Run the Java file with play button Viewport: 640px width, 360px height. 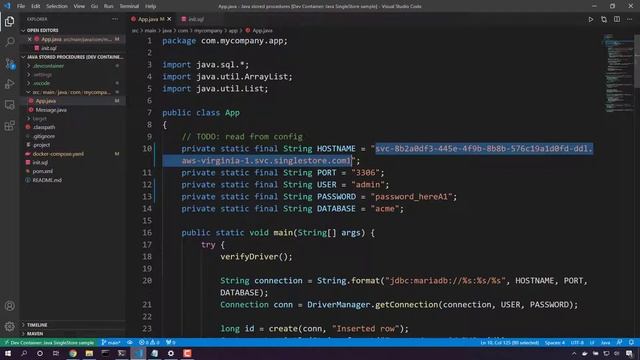pyautogui.click(x=591, y=19)
